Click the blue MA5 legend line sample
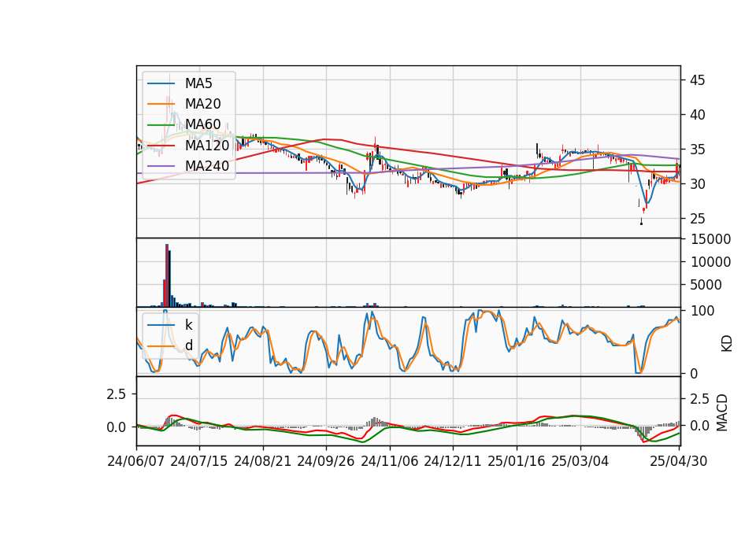The image size is (756, 543). [161, 83]
